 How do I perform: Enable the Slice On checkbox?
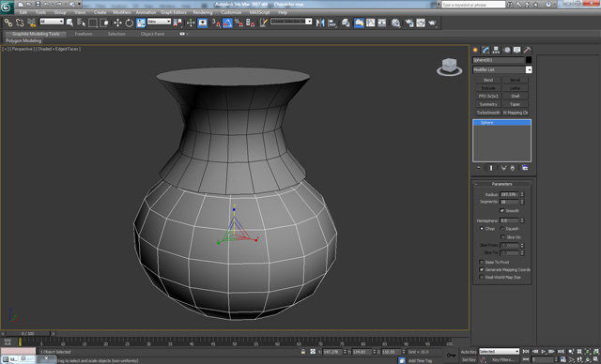pos(503,237)
